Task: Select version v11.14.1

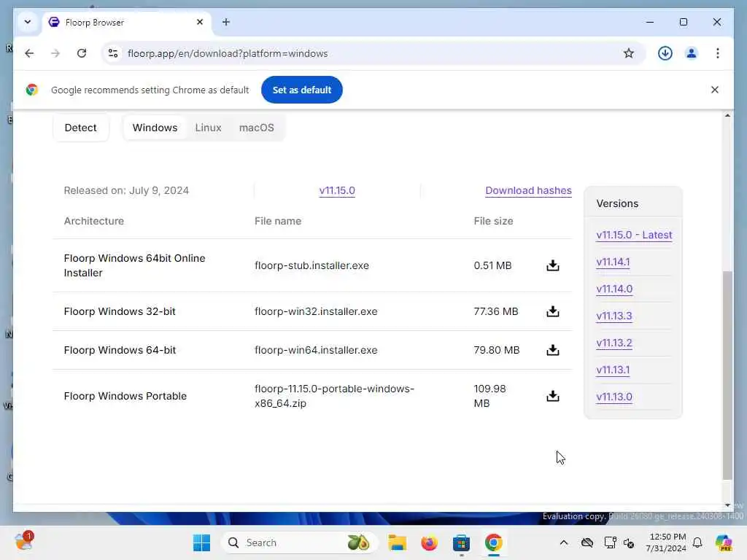Action: 613,262
